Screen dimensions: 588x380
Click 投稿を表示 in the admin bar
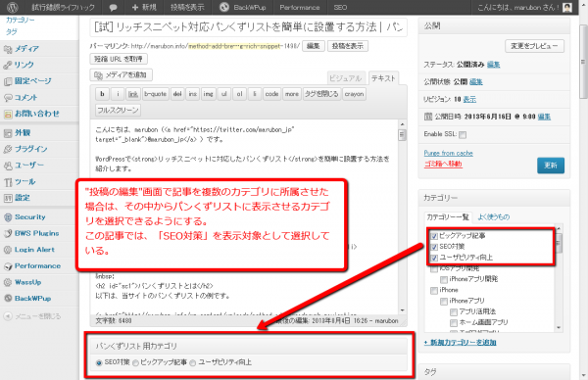click(x=187, y=7)
